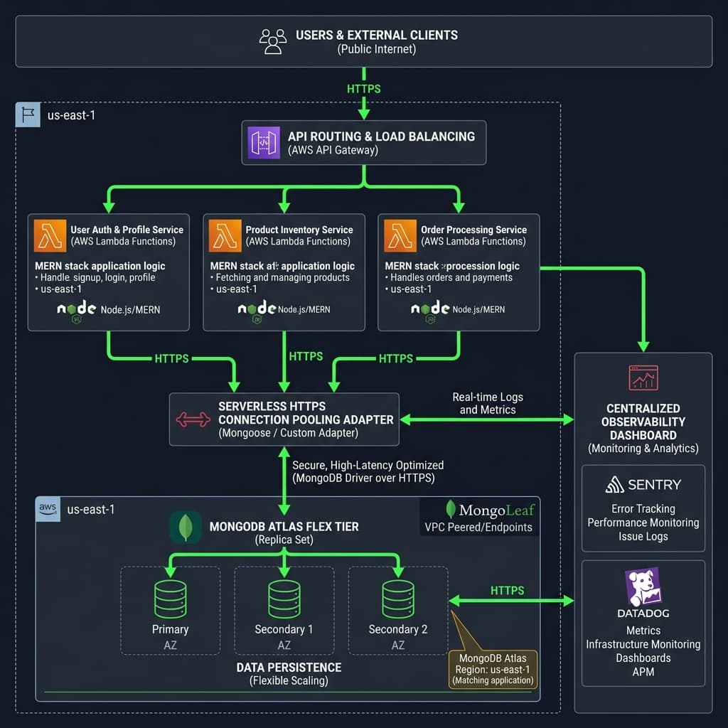Click Node.js logo in Product Inventory box
728x728 pixels.
pyautogui.click(x=257, y=310)
